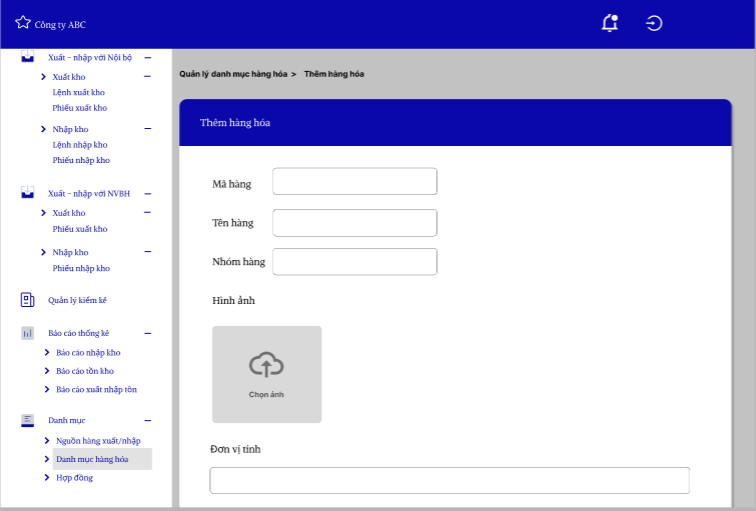The image size is (756, 511).
Task: Click Thêm hàng hóa breadcrumb
Action: point(334,74)
